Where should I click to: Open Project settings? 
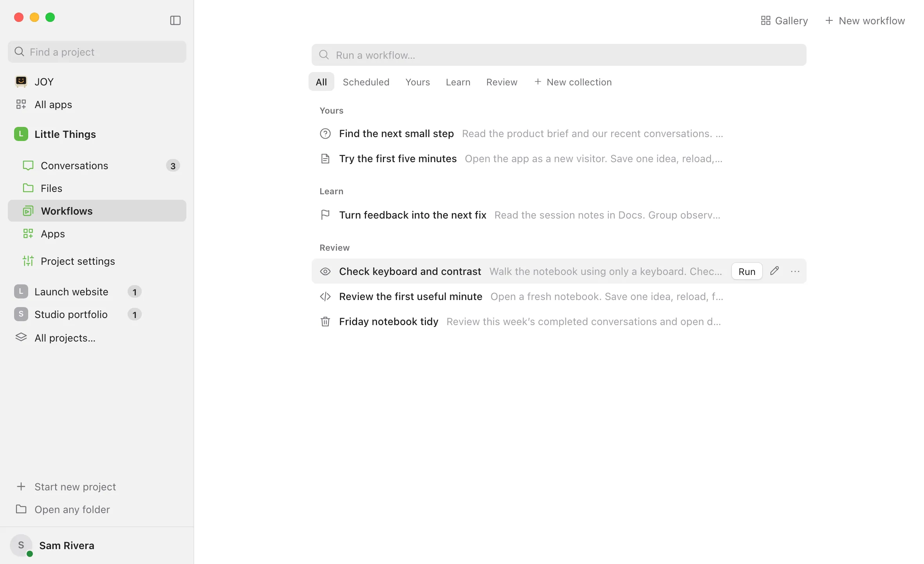[97, 261]
